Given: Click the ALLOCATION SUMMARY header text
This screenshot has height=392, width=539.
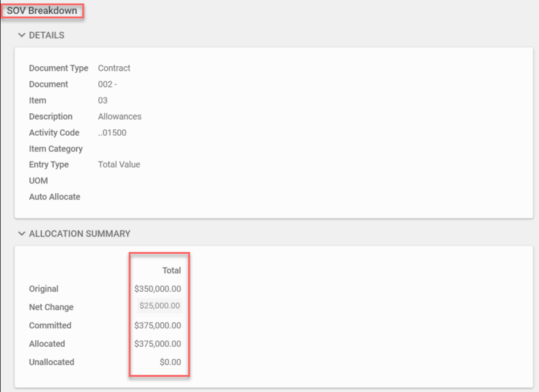Looking at the screenshot, I should (x=79, y=234).
